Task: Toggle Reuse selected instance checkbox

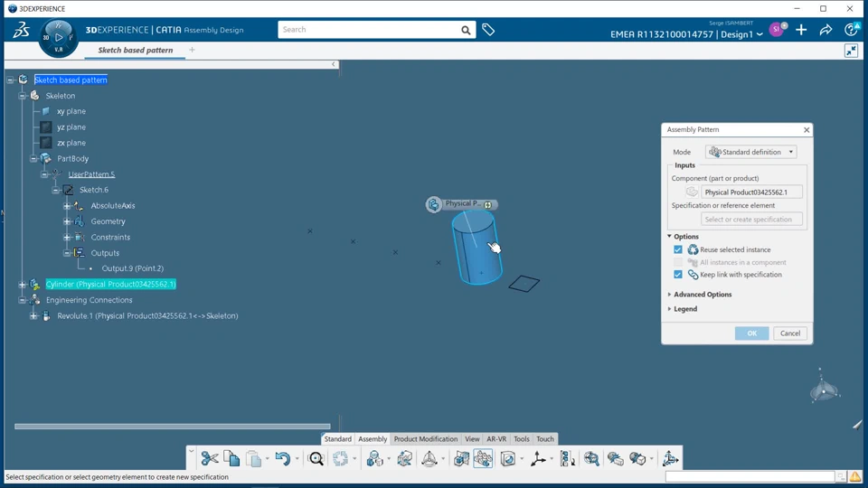Action: pos(678,249)
